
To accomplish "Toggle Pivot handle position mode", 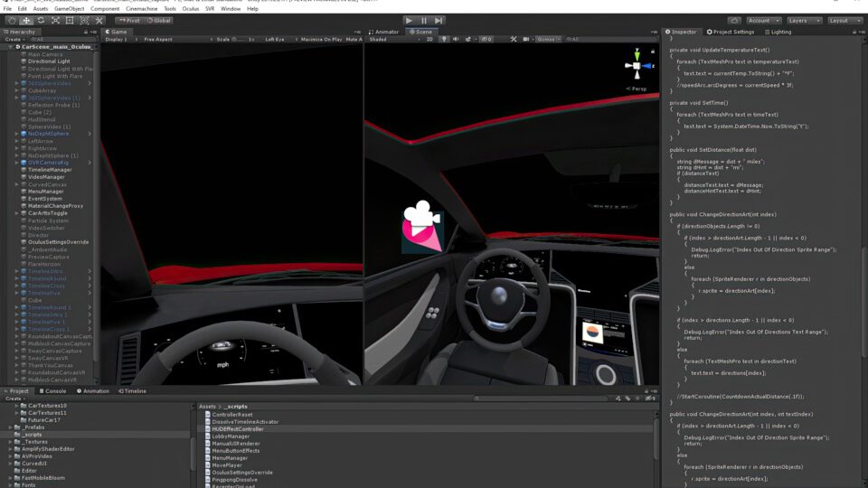I will pos(128,21).
